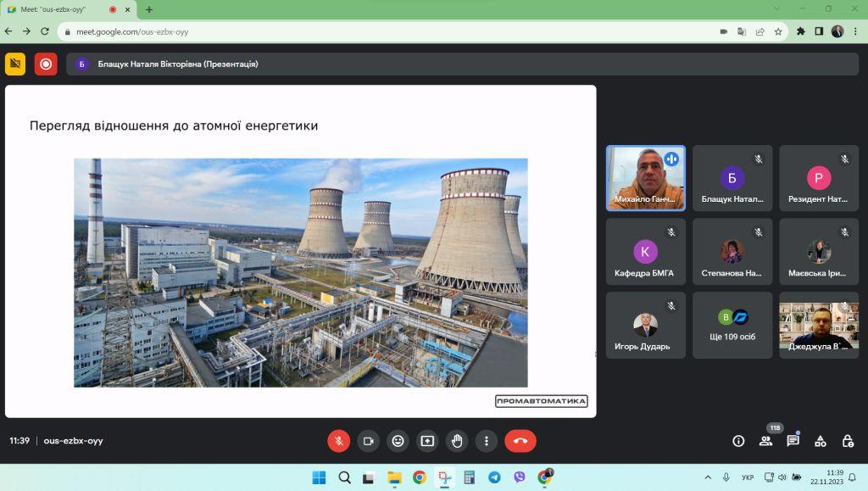Screen dimensions: 868x491
Task: Open the emoji reactions button
Action: [398, 441]
